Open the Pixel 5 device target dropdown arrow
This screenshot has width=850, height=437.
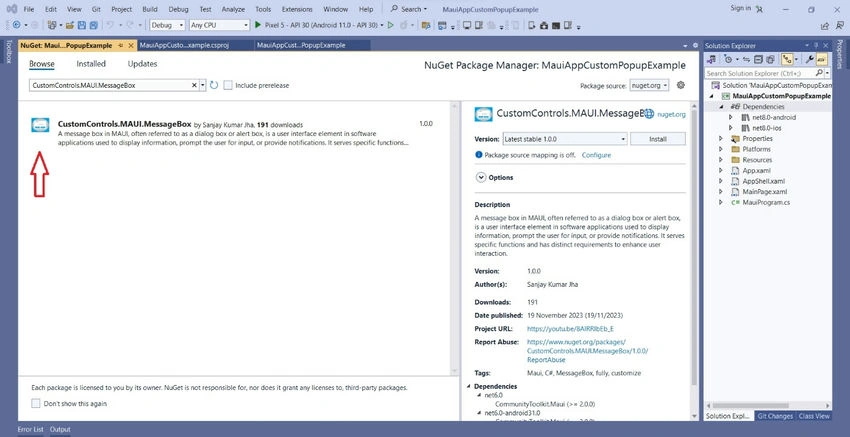[x=382, y=25]
